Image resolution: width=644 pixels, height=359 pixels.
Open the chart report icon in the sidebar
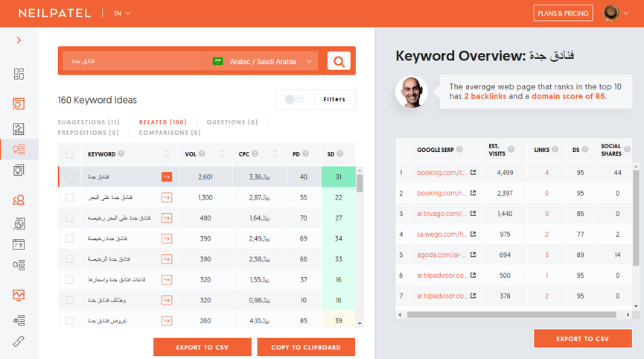pos(19,129)
